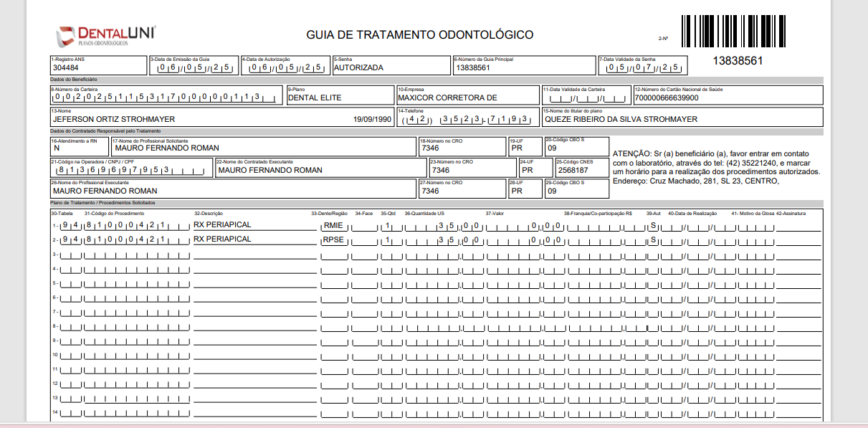Click the "38-Franquia/Co-participação R$" header
This screenshot has width=868, height=428.
click(598, 214)
